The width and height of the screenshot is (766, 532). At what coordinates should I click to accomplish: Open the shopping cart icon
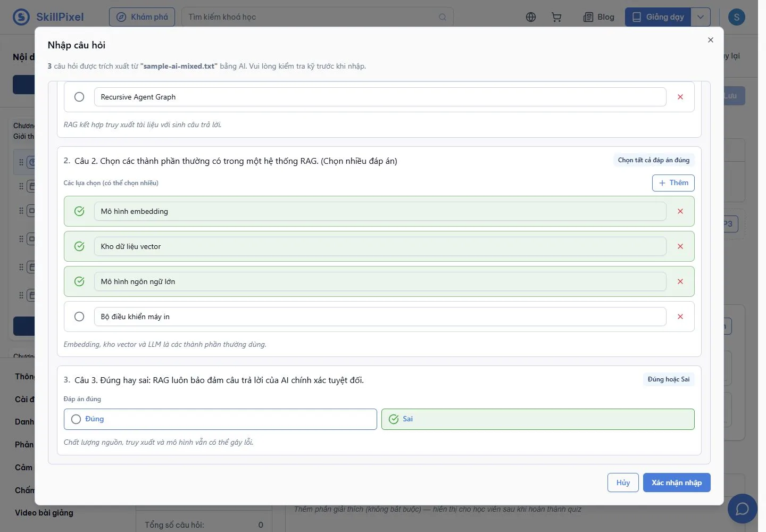[x=556, y=17]
